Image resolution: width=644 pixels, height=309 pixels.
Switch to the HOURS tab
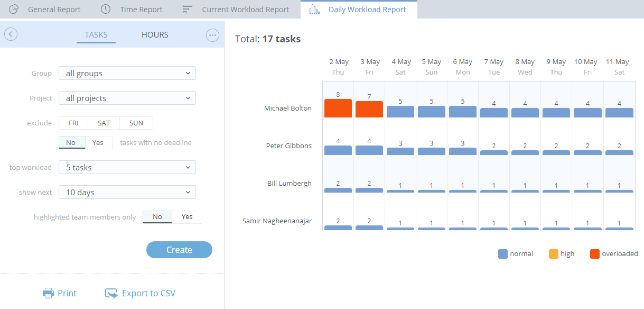point(155,35)
